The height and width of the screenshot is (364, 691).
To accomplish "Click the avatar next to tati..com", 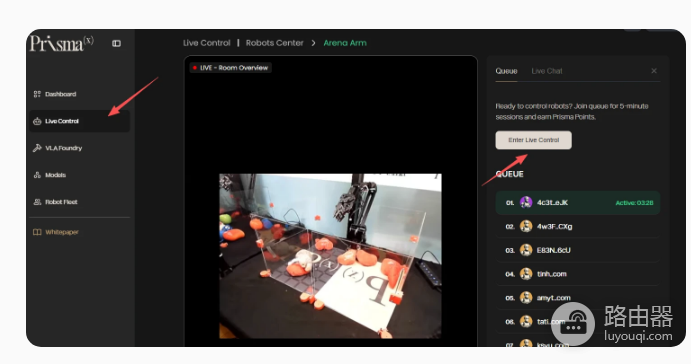I will coord(526,322).
